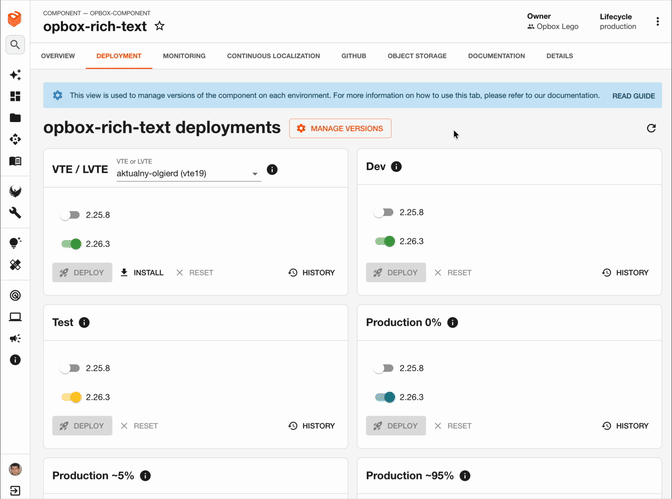The height and width of the screenshot is (499, 672).
Task: Open History in Production 0% card
Action: tap(625, 426)
